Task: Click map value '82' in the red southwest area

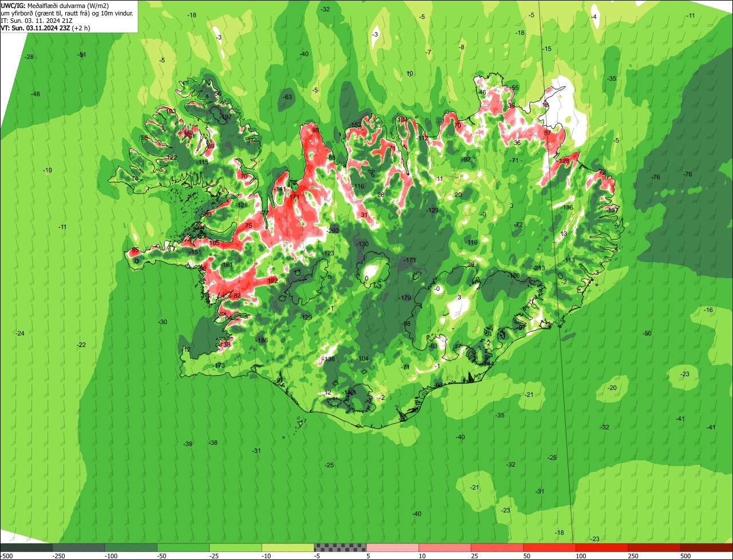Action: (237, 295)
